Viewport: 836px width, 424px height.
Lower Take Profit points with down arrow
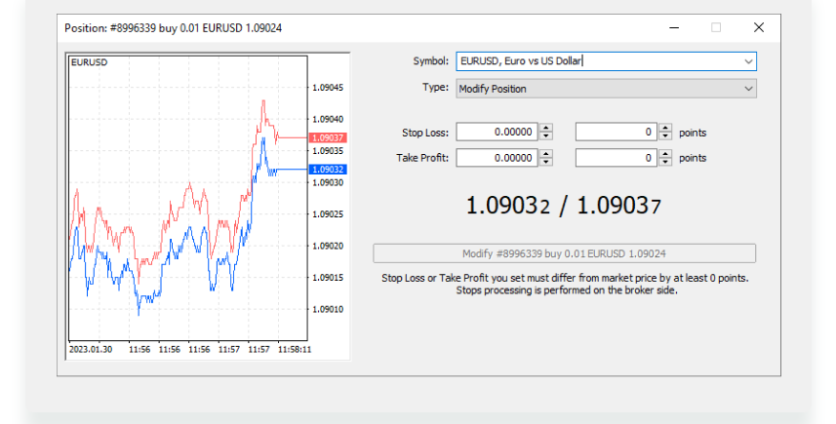666,162
